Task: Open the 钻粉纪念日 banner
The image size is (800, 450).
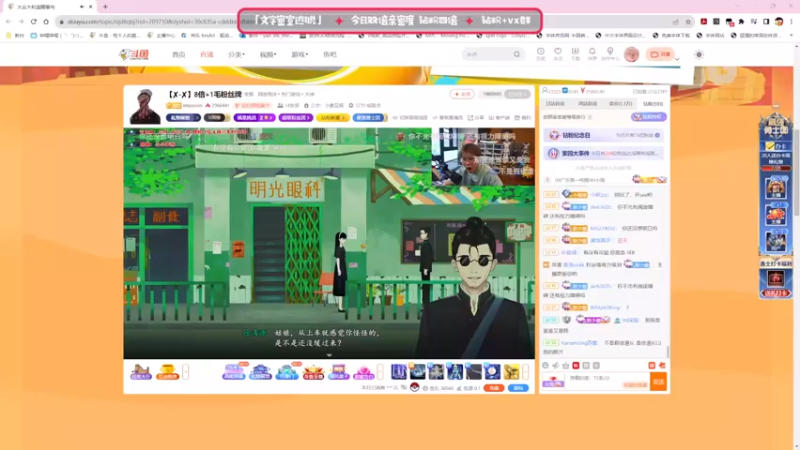Action: [x=604, y=135]
